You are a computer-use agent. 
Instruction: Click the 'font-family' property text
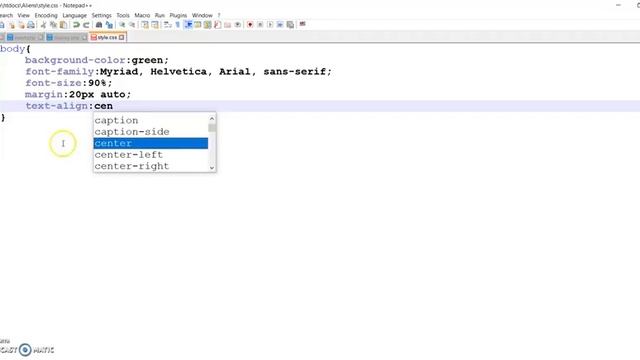[60, 72]
